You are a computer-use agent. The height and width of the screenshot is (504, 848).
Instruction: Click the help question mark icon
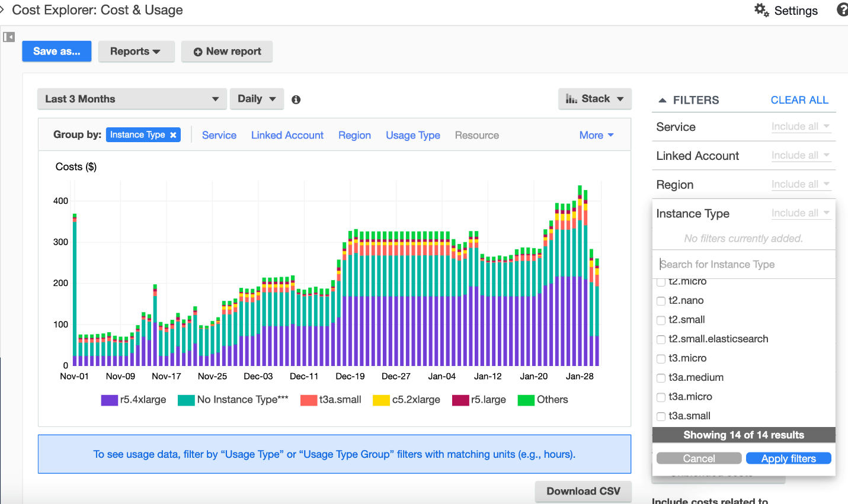tap(842, 9)
